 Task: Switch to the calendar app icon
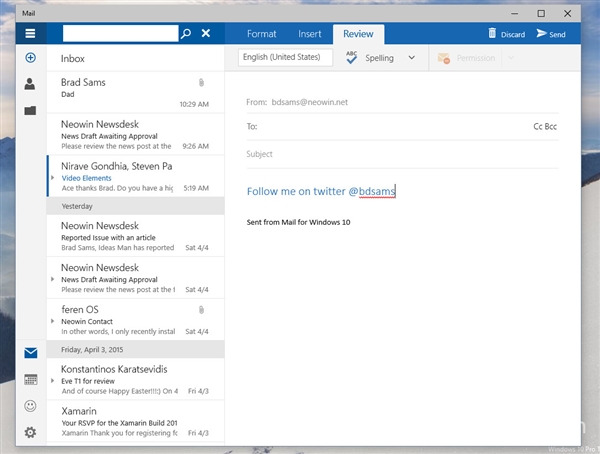pyautogui.click(x=30, y=380)
